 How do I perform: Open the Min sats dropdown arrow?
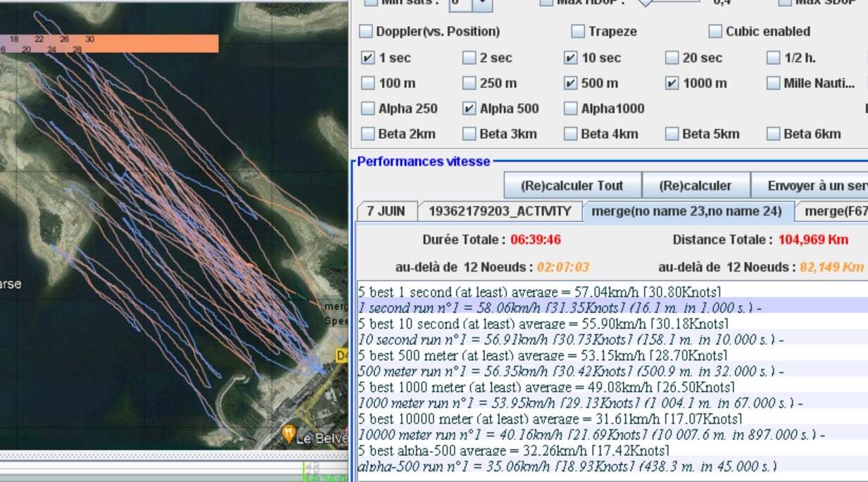tap(483, 4)
